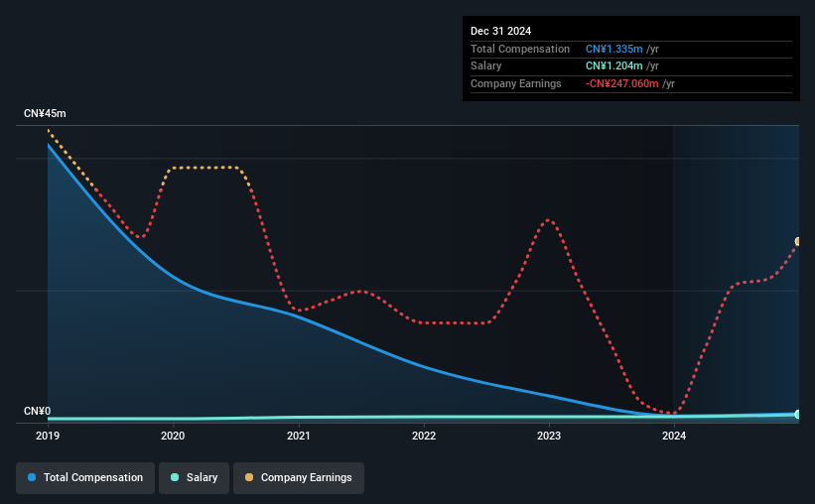Click the Total Compensation tooltip row label
Screen dimensions: 815x504
(x=520, y=49)
